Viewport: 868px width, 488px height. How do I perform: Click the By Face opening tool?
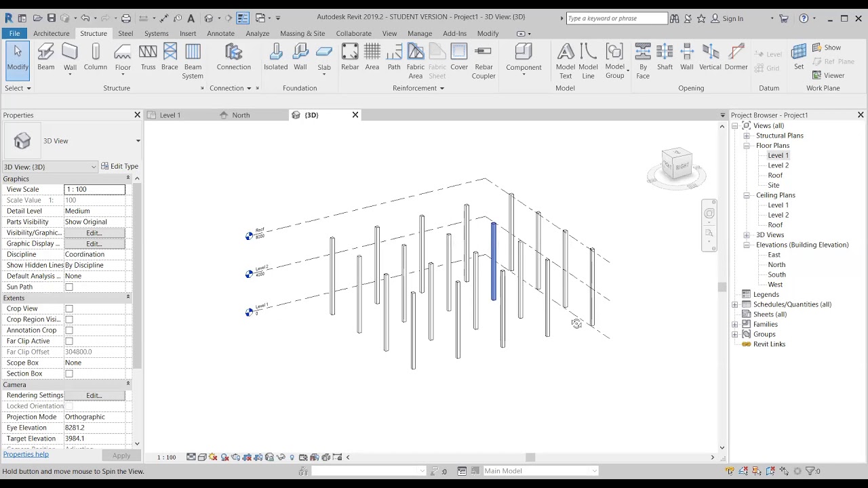pyautogui.click(x=643, y=61)
